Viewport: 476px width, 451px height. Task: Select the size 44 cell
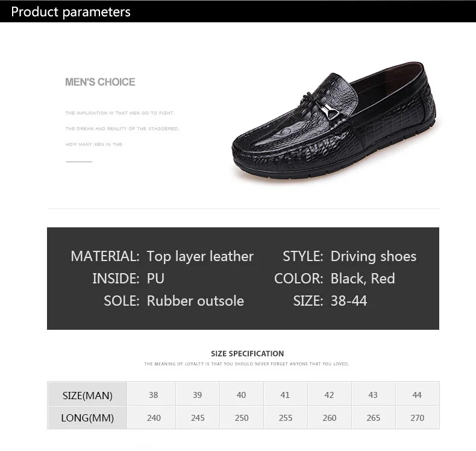(x=417, y=395)
